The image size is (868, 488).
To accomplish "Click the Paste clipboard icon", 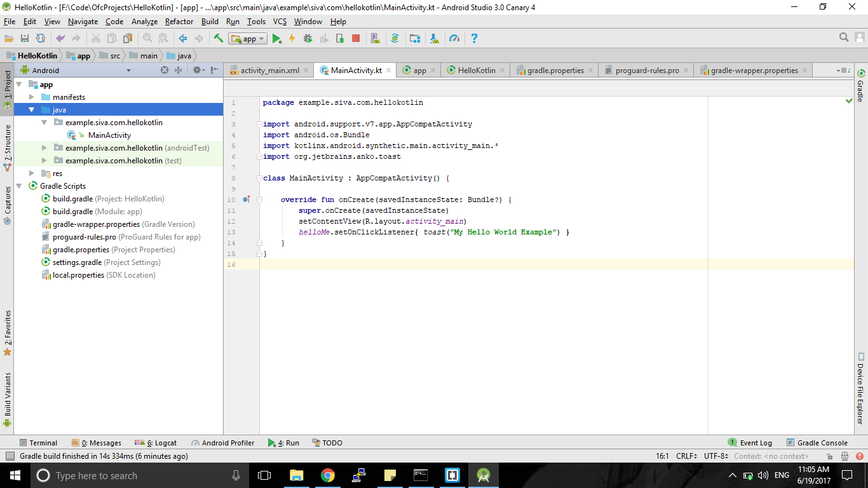I will (127, 38).
